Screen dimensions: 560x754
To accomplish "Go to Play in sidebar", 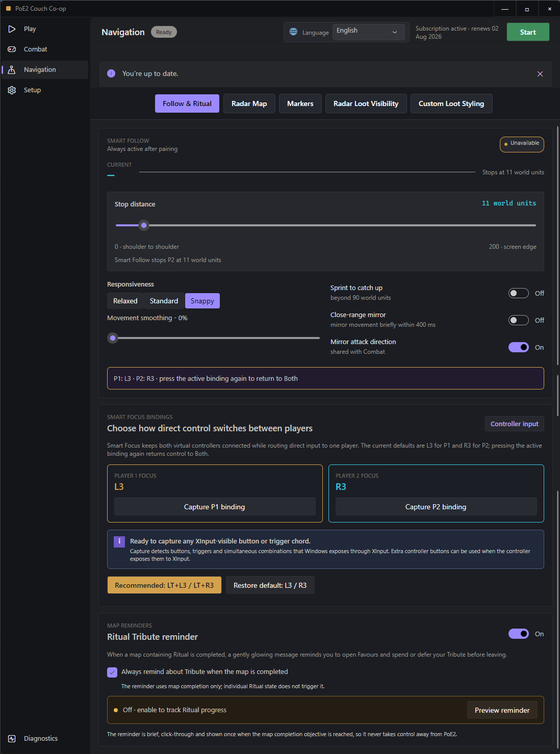I will point(45,29).
